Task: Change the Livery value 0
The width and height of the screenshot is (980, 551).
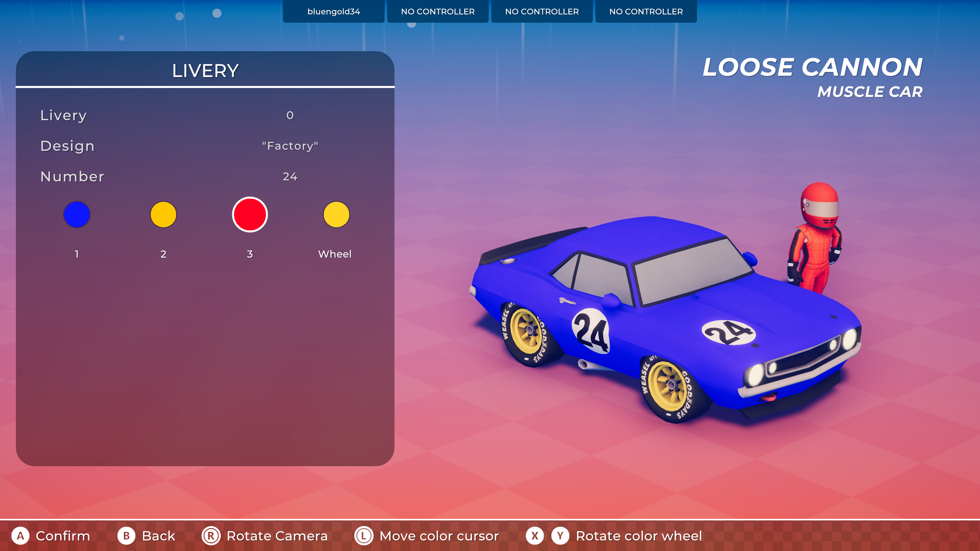Action: (x=290, y=115)
